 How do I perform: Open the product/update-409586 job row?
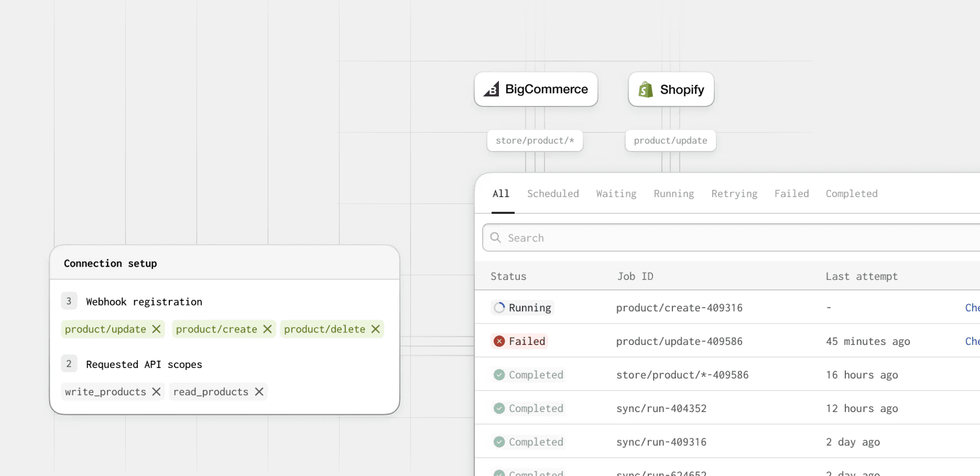click(679, 341)
